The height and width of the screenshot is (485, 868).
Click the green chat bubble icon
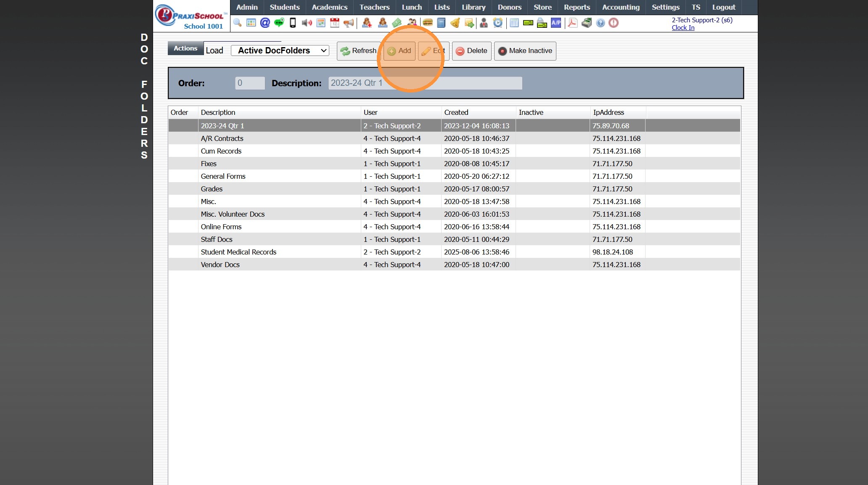(279, 23)
